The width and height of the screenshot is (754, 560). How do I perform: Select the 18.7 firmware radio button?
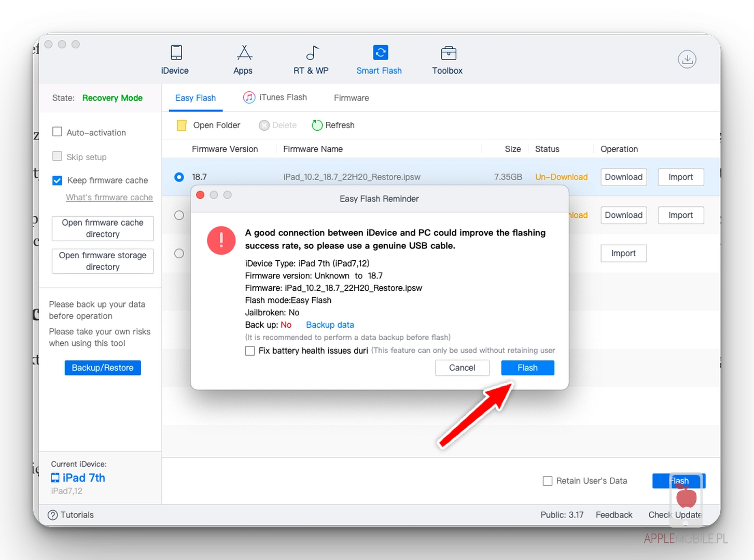coord(179,177)
